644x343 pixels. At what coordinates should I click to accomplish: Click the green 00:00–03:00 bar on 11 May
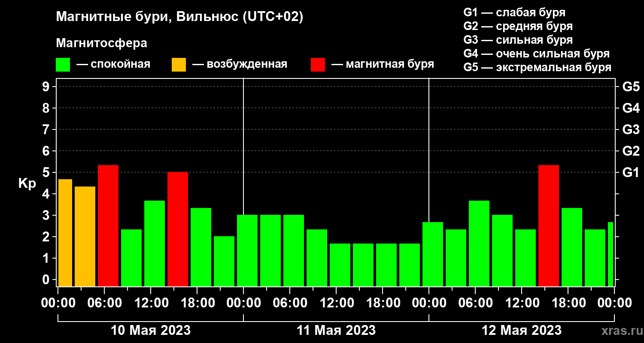(247, 250)
